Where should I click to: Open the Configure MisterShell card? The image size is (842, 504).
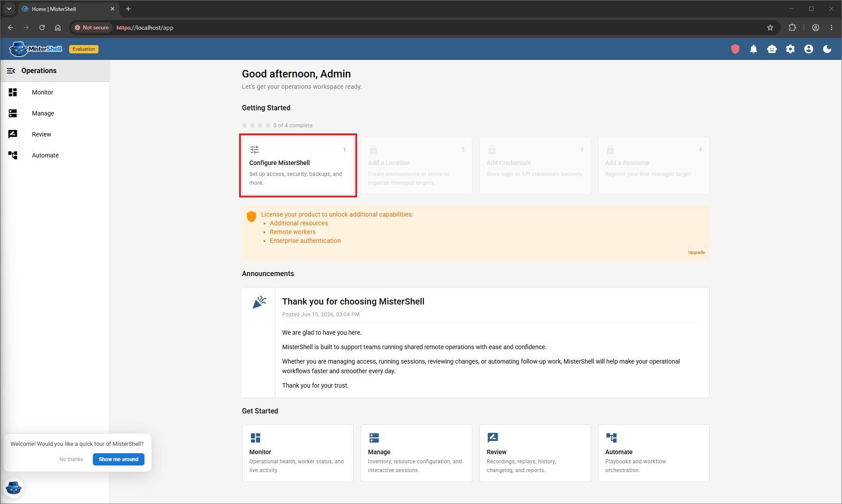(x=298, y=166)
